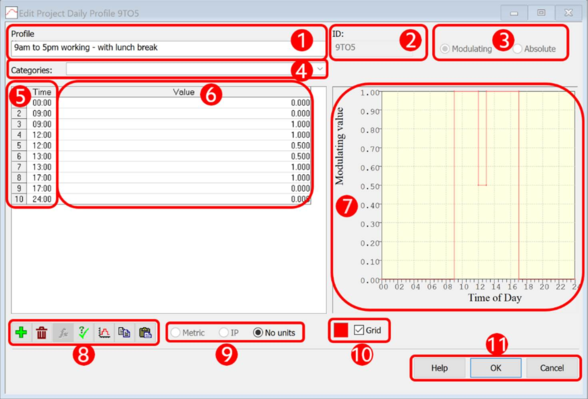Image resolution: width=588 pixels, height=399 pixels.
Task: Cancel the profile editing dialog
Action: [x=552, y=368]
